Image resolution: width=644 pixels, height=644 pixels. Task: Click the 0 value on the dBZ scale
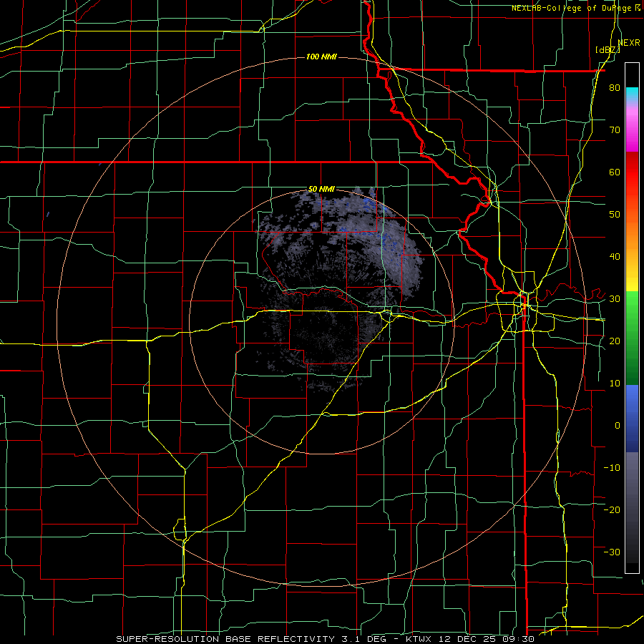coord(618,426)
